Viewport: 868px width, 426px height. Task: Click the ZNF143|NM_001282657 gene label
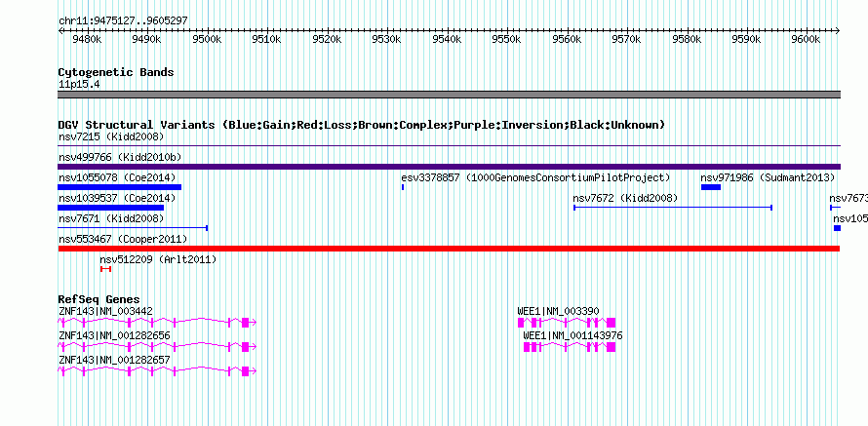click(x=114, y=360)
